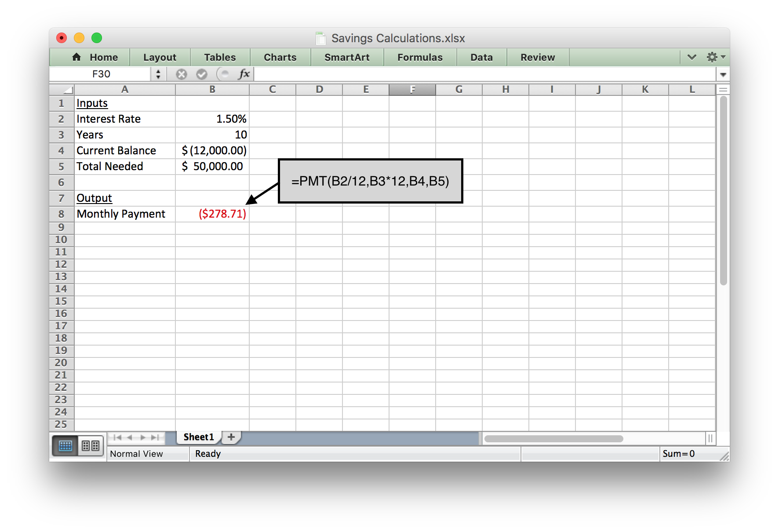Click the plus button to add a new sheet
The image size is (779, 532).
point(231,436)
